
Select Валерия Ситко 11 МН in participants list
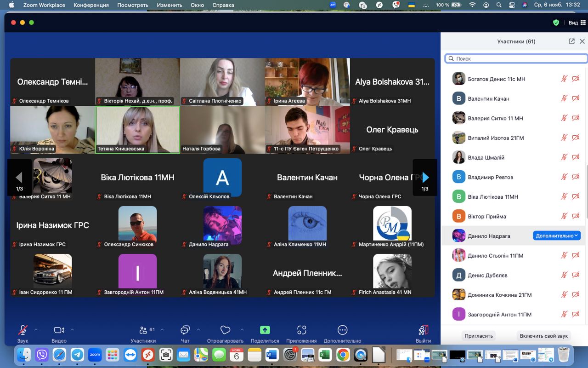click(x=513, y=118)
